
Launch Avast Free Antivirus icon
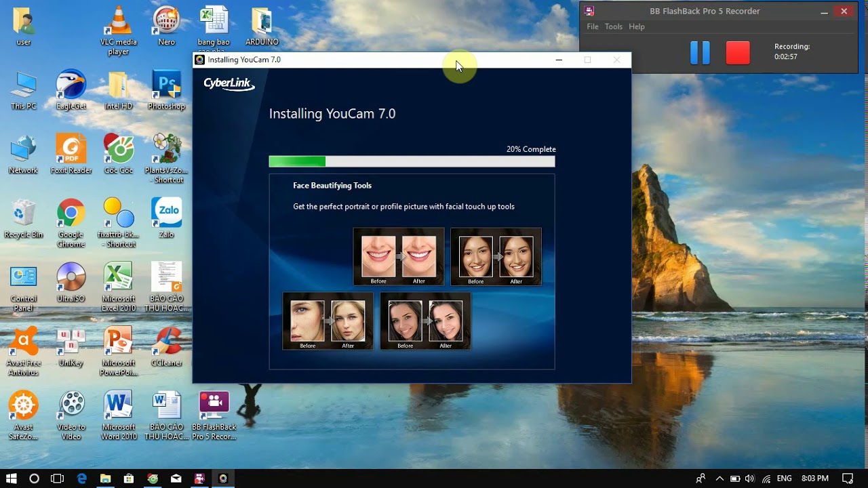click(x=24, y=352)
